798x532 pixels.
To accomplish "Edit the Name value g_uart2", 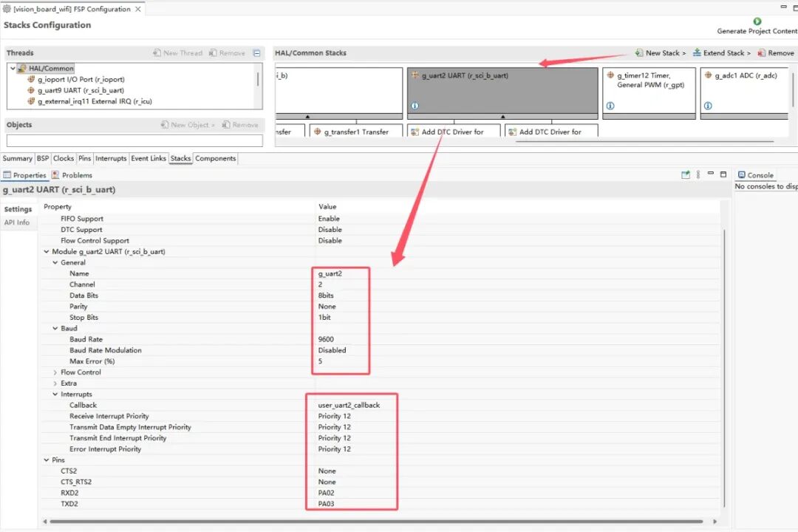I will click(330, 273).
